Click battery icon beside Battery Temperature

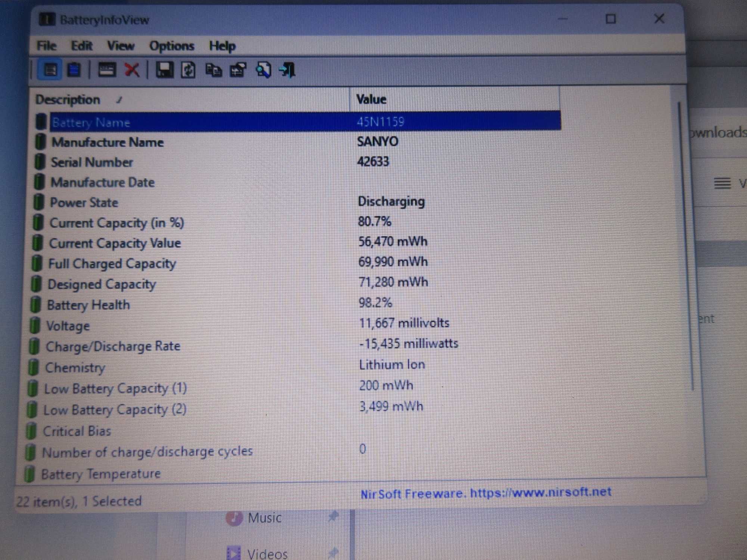(x=29, y=474)
